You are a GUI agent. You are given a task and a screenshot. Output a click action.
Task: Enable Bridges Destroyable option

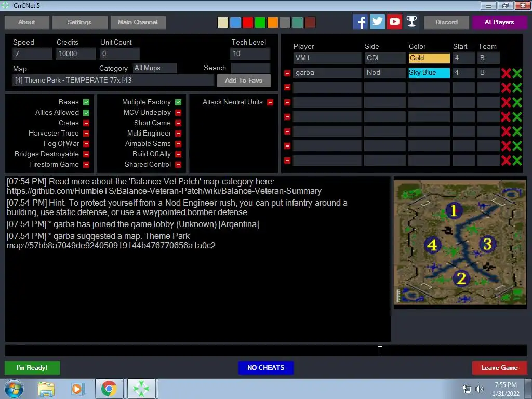[86, 154]
